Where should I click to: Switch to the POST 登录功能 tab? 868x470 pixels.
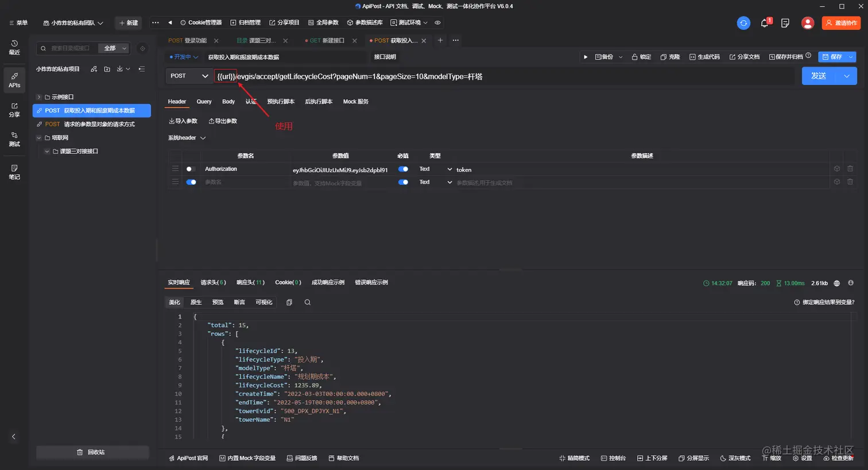point(188,41)
